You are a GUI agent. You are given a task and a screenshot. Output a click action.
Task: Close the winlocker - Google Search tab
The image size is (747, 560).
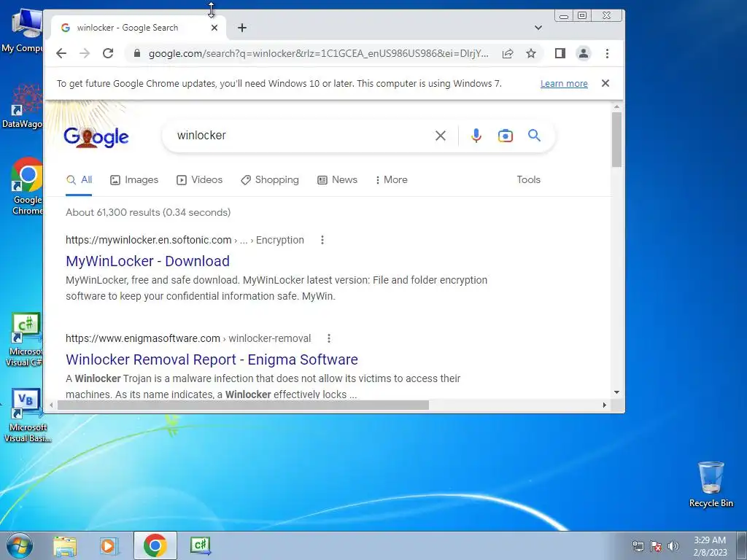point(214,28)
